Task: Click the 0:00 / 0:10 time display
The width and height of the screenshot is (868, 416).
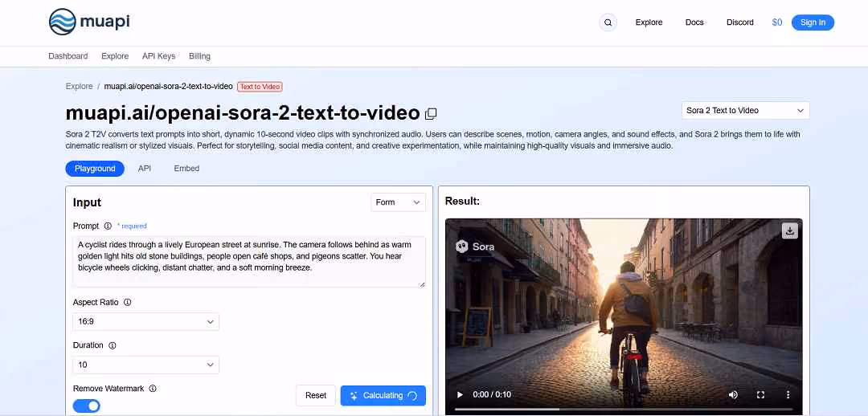Action: point(492,395)
